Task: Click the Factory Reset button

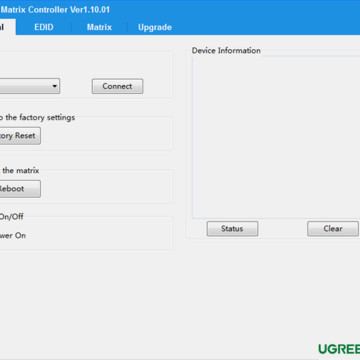Action: point(20,136)
